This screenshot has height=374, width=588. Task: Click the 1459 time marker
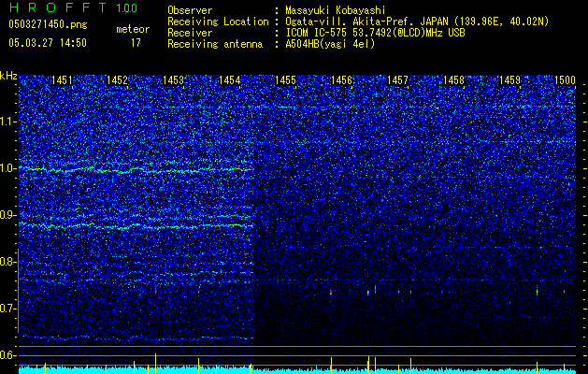509,80
